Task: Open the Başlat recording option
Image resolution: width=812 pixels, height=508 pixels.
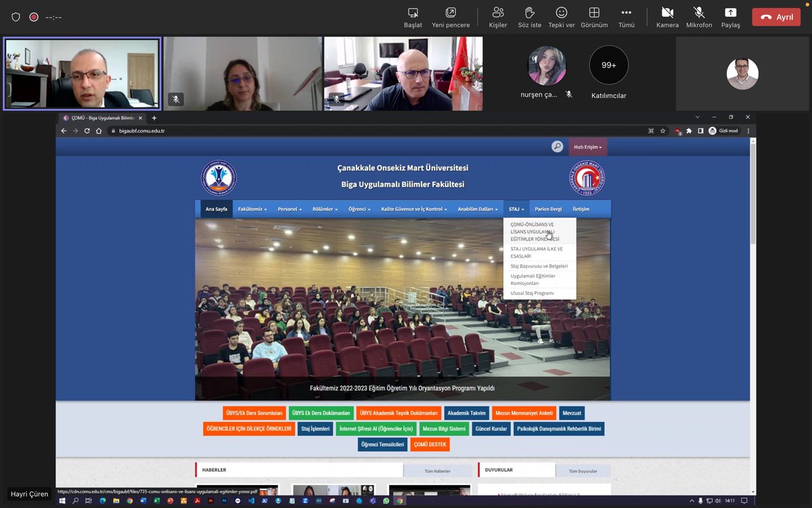Action: 413,18
